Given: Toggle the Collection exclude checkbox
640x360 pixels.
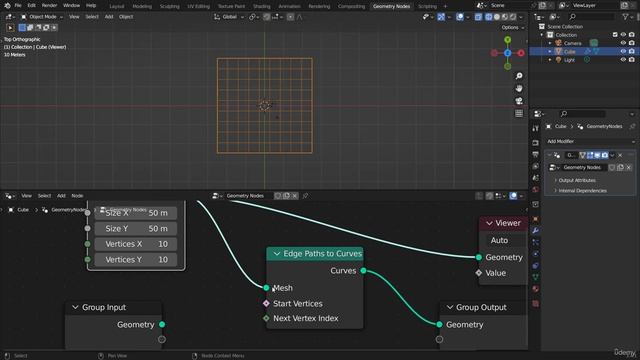Looking at the screenshot, I should [615, 35].
